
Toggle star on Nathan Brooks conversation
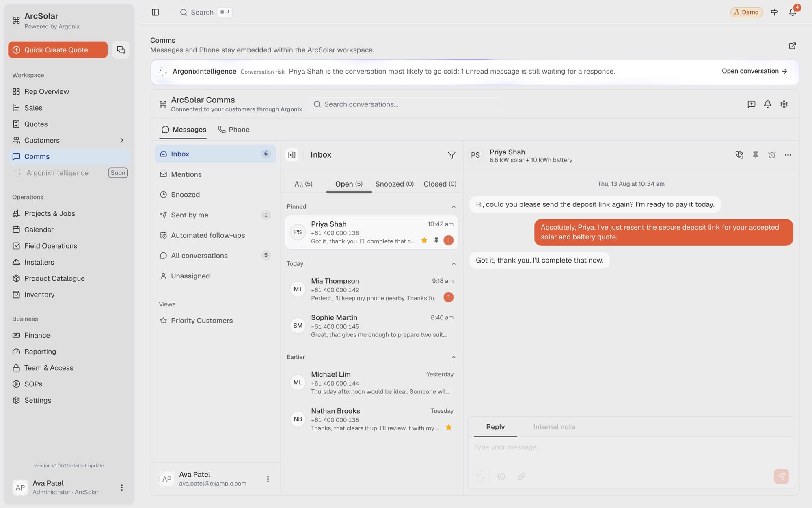click(x=449, y=427)
